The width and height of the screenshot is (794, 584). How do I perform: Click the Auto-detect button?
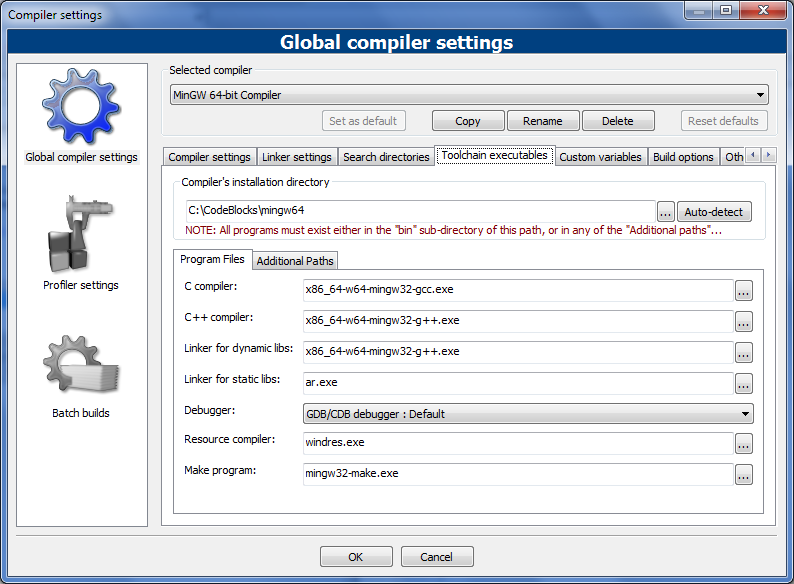point(714,212)
